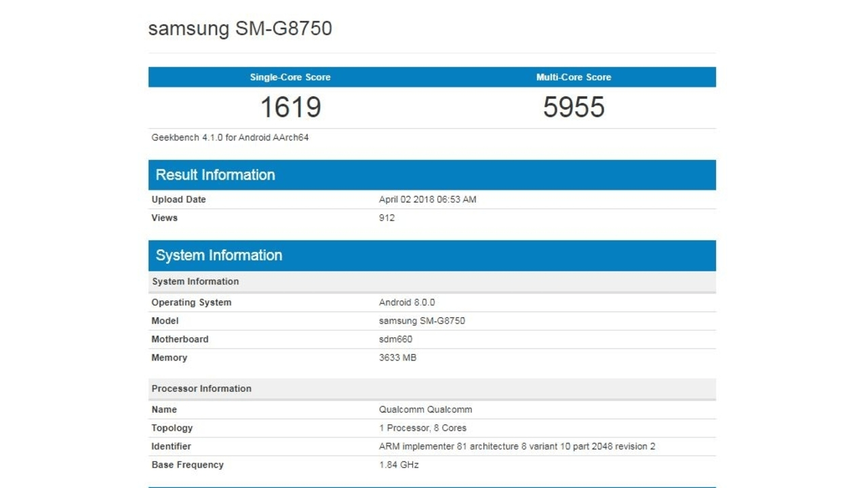Image resolution: width=868 pixels, height=488 pixels.
Task: Click the views count 912
Action: click(x=387, y=218)
